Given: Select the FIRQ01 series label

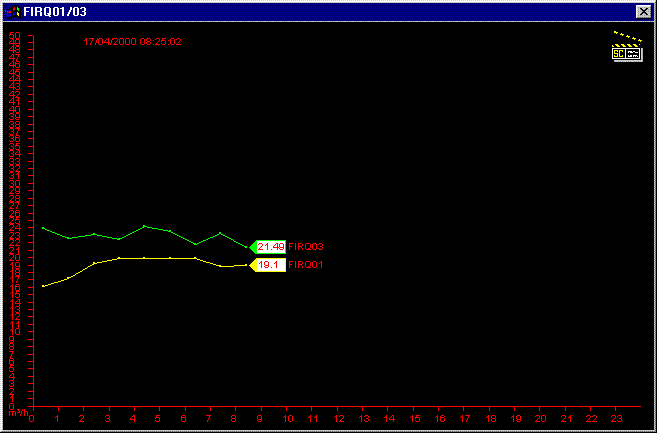Looking at the screenshot, I should point(305,265).
